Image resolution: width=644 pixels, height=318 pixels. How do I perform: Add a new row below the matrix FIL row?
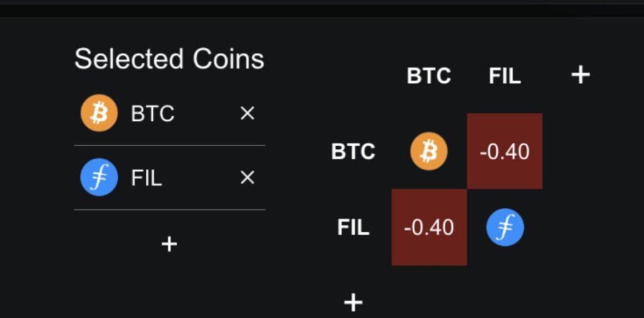353,302
